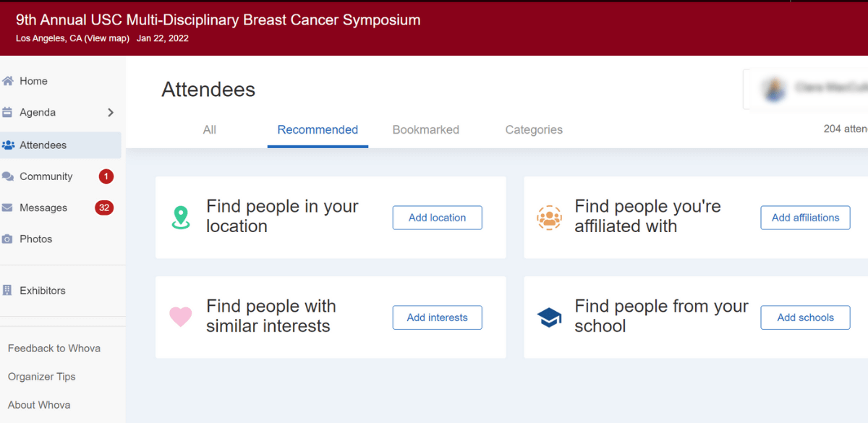
Task: Select the pink heart interests icon
Action: point(181,317)
